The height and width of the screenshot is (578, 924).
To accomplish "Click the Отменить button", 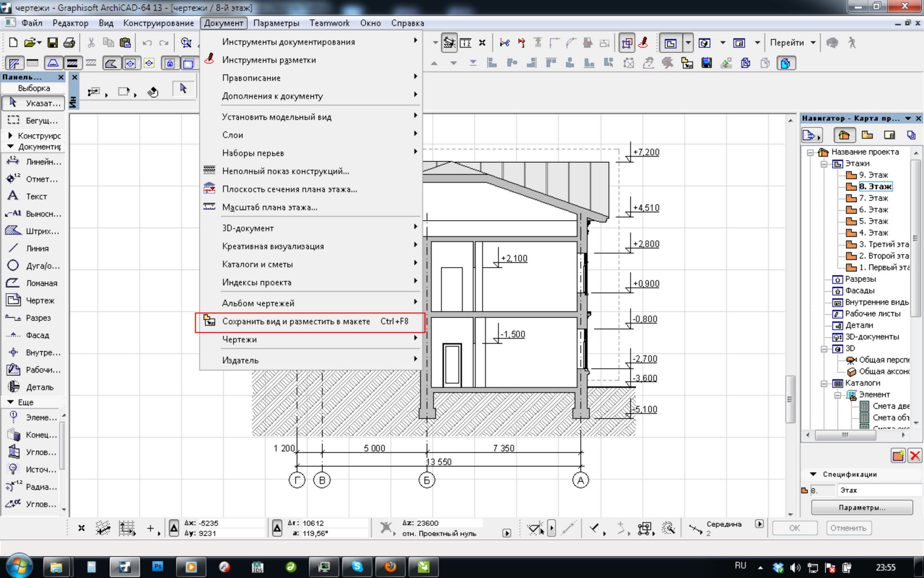I will 848,528.
